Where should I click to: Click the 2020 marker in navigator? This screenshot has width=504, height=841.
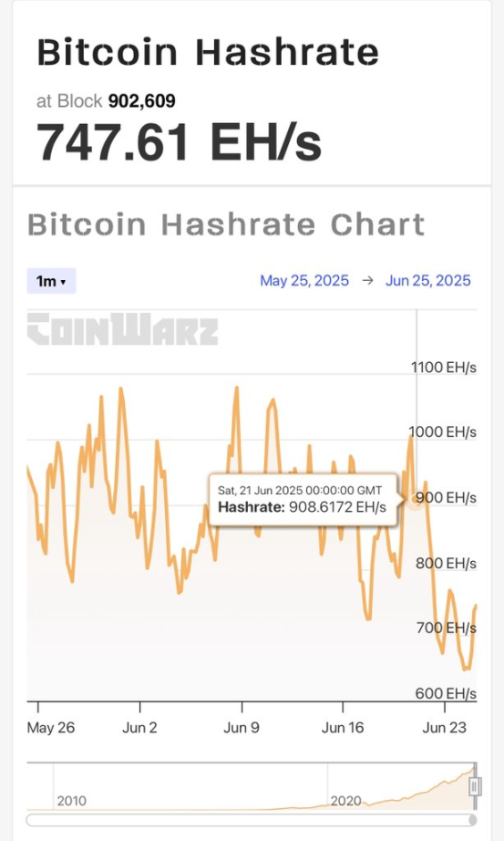(x=345, y=801)
